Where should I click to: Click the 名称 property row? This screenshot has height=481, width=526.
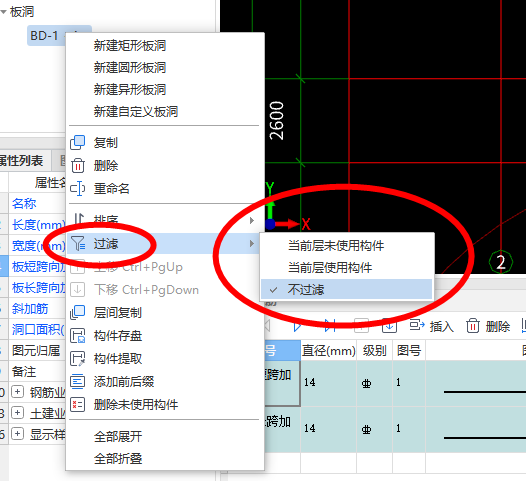(33, 204)
